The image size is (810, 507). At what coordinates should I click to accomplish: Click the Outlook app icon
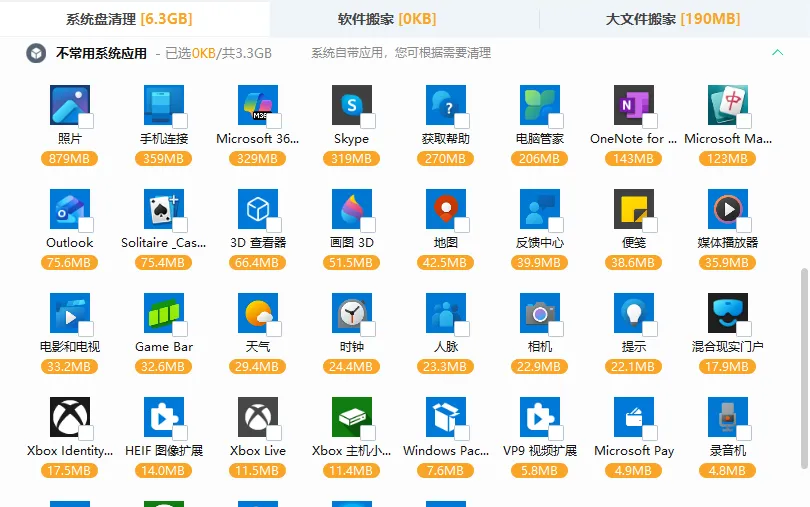tap(70, 209)
